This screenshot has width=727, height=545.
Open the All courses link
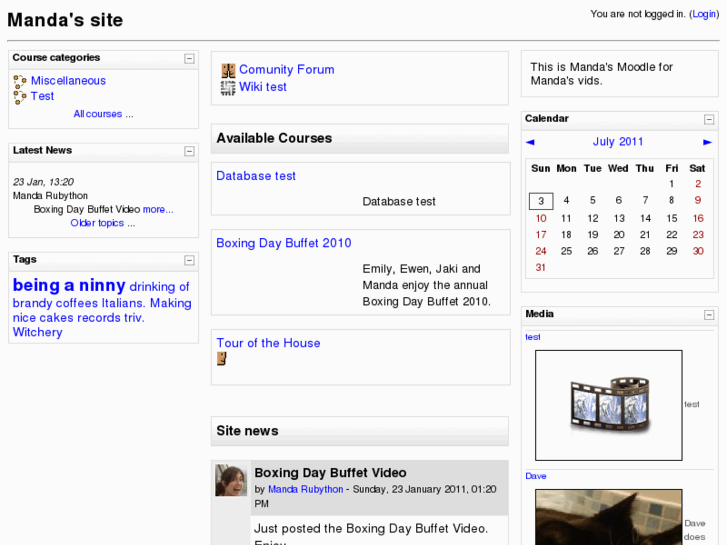point(98,114)
